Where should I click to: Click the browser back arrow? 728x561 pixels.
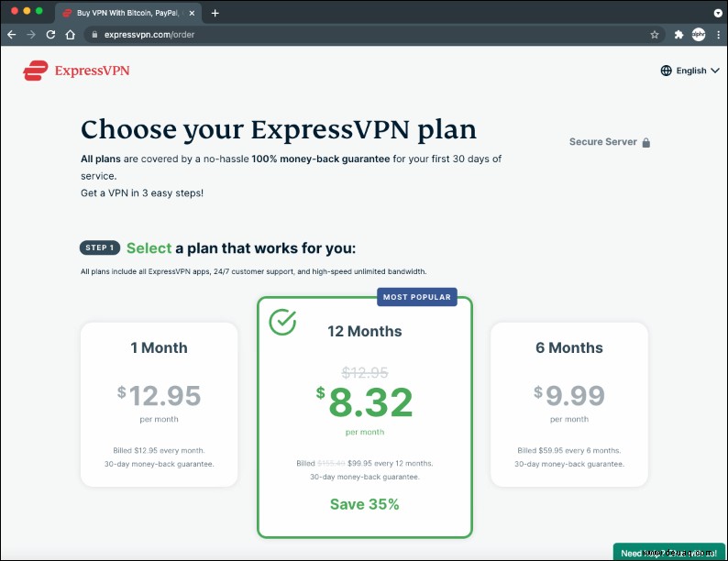[x=12, y=35]
